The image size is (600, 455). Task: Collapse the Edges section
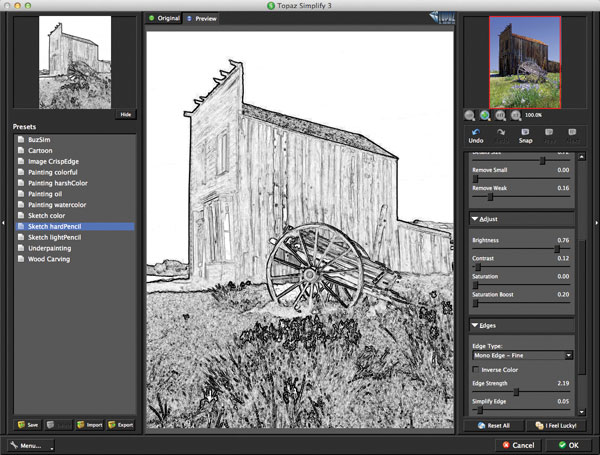click(475, 325)
